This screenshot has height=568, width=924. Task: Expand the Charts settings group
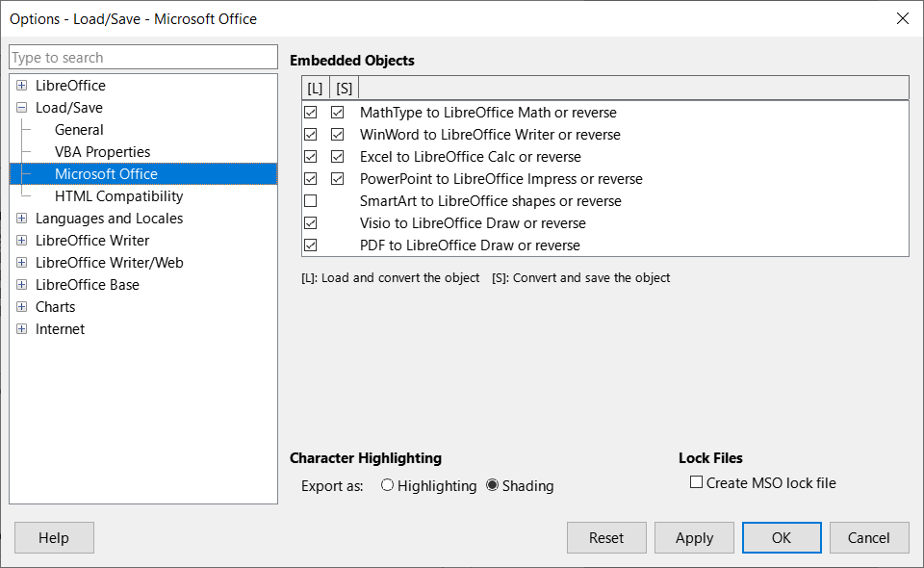coord(21,306)
